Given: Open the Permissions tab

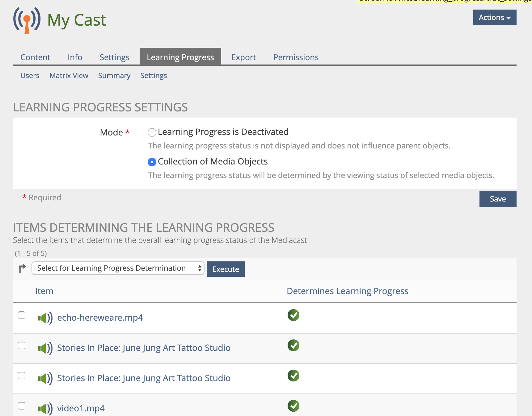Looking at the screenshot, I should [x=296, y=57].
